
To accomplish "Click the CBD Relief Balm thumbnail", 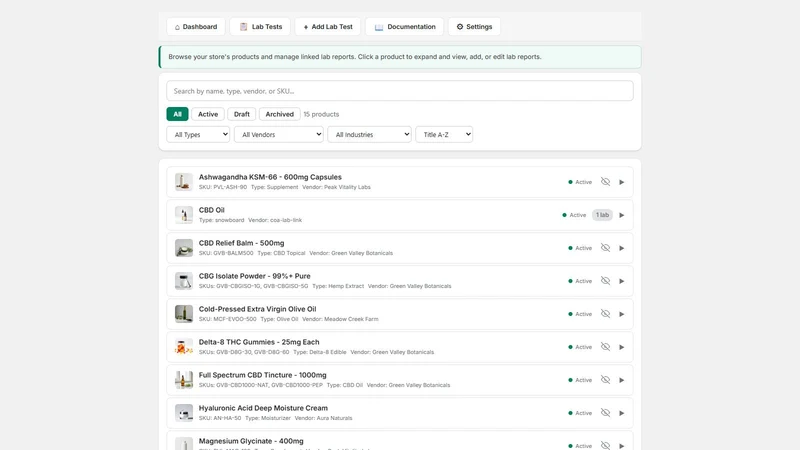I will (184, 248).
